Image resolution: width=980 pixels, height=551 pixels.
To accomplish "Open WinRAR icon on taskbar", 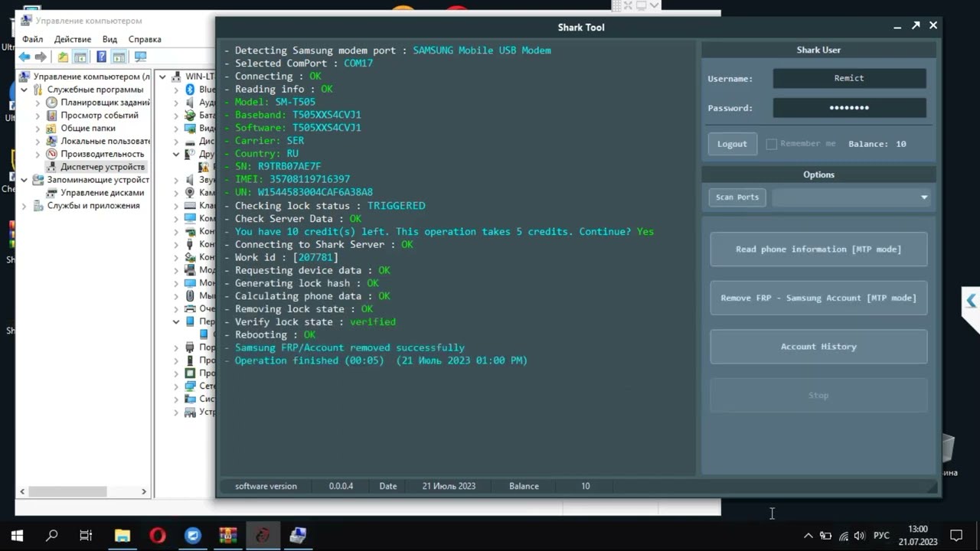I will pos(228,536).
